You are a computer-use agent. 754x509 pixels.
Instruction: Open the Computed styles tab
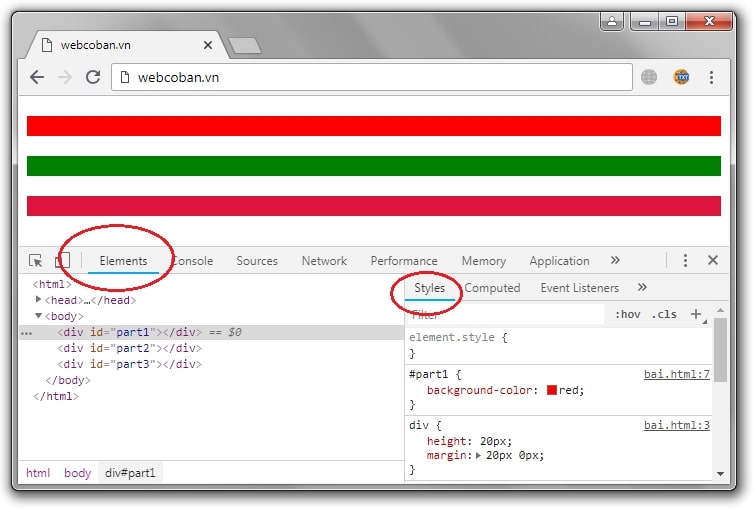492,288
